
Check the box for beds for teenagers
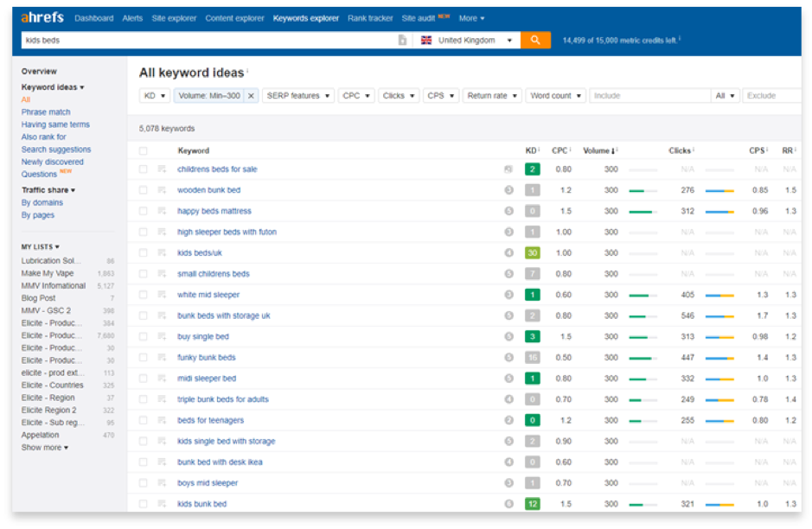click(x=143, y=420)
